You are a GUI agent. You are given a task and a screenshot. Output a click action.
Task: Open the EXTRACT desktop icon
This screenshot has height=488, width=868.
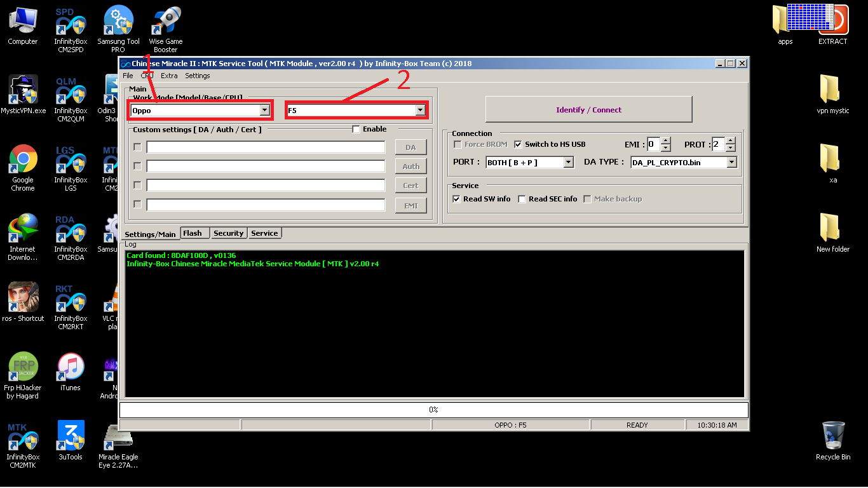833,25
